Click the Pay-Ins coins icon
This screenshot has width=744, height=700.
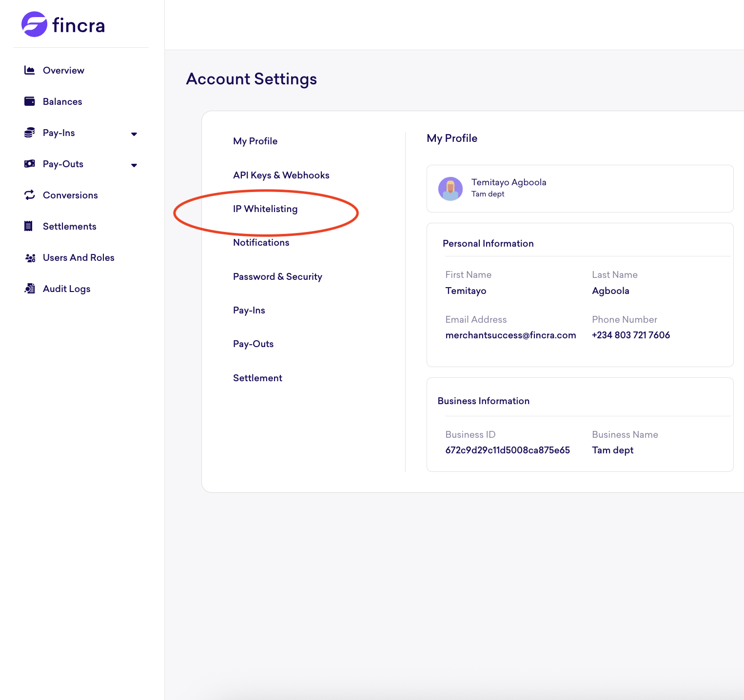(29, 133)
